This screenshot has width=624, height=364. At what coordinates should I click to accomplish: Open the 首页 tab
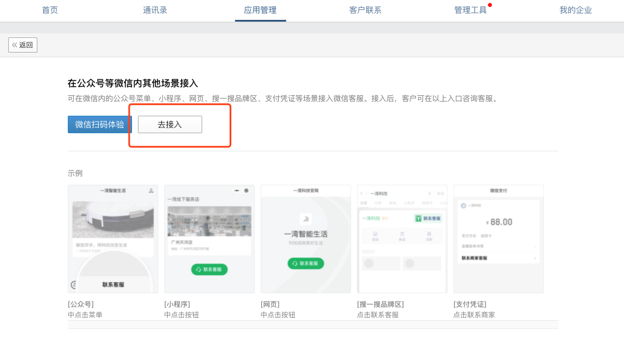(50, 10)
